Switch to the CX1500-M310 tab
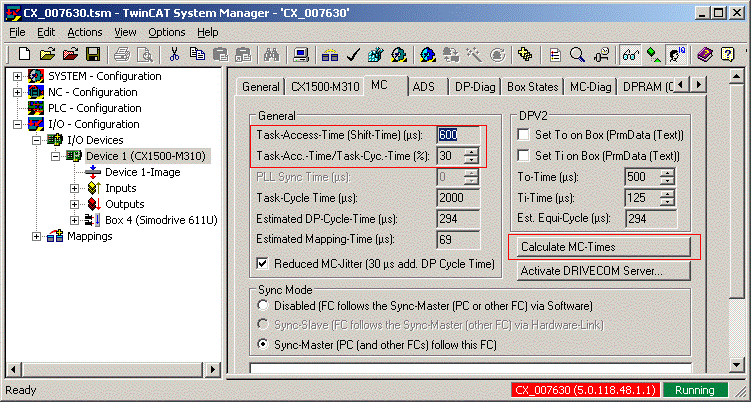Image resolution: width=751 pixels, height=402 pixels. 325,87
